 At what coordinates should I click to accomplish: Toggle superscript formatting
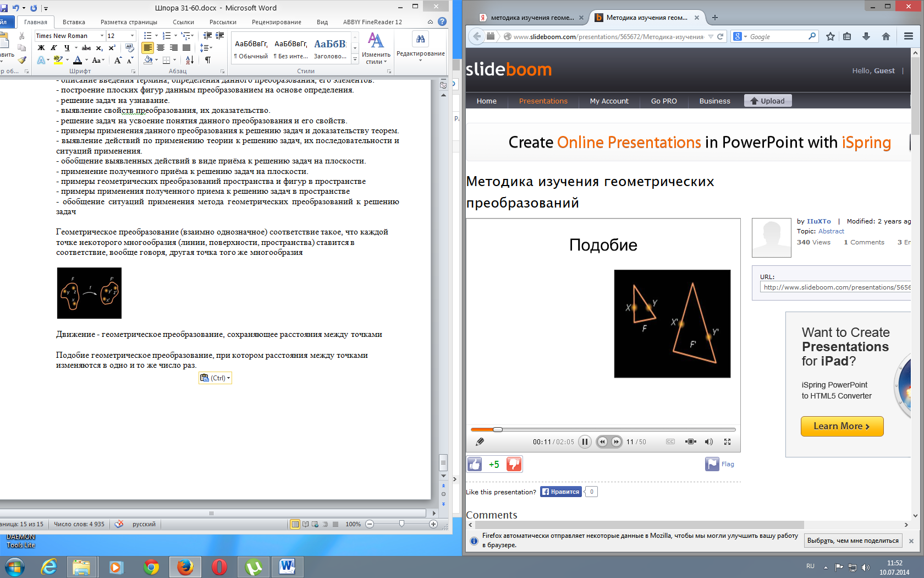pos(112,48)
